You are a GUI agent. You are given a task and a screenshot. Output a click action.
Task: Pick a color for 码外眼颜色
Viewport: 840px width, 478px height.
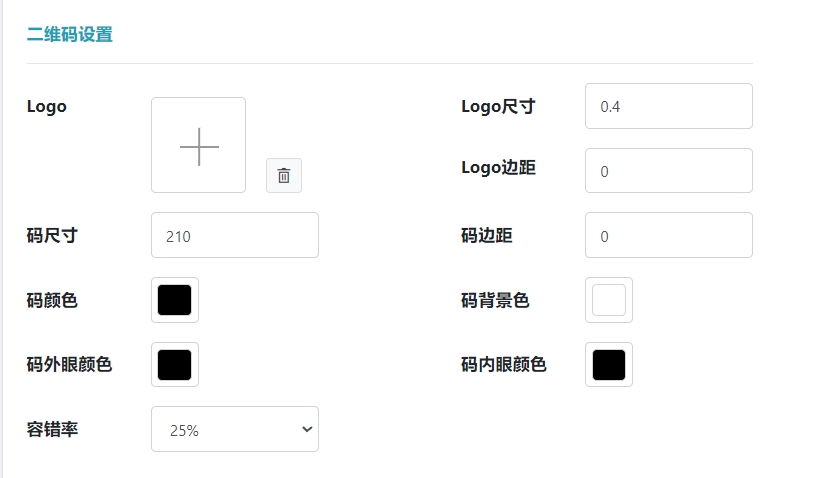(x=175, y=364)
